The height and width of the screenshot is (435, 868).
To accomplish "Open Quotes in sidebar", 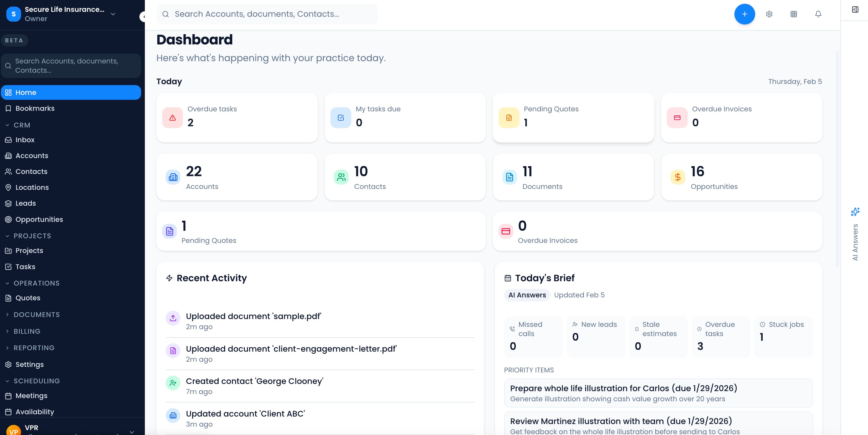I will point(28,298).
